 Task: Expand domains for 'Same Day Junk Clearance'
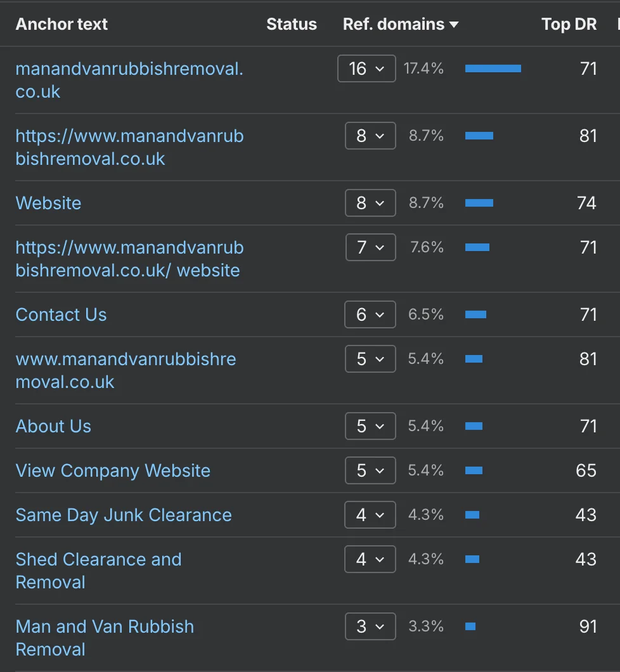370,515
